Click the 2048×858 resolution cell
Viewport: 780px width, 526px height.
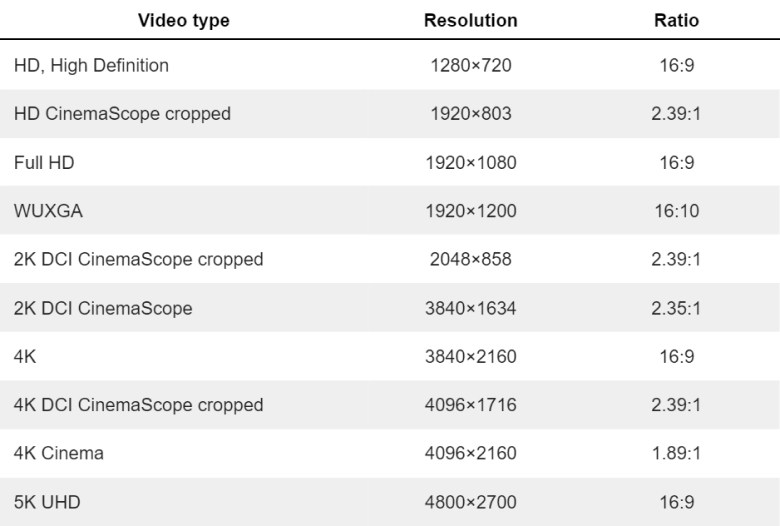(x=471, y=260)
